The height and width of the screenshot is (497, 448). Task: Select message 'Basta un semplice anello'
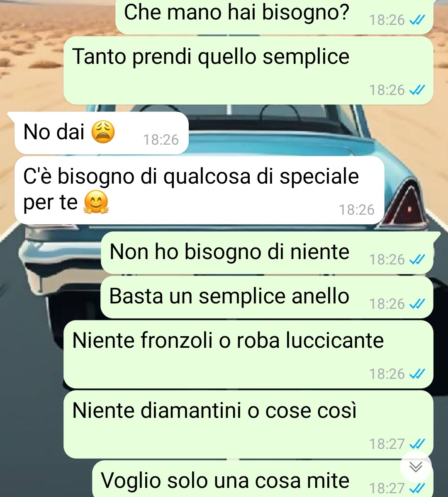[x=267, y=297]
